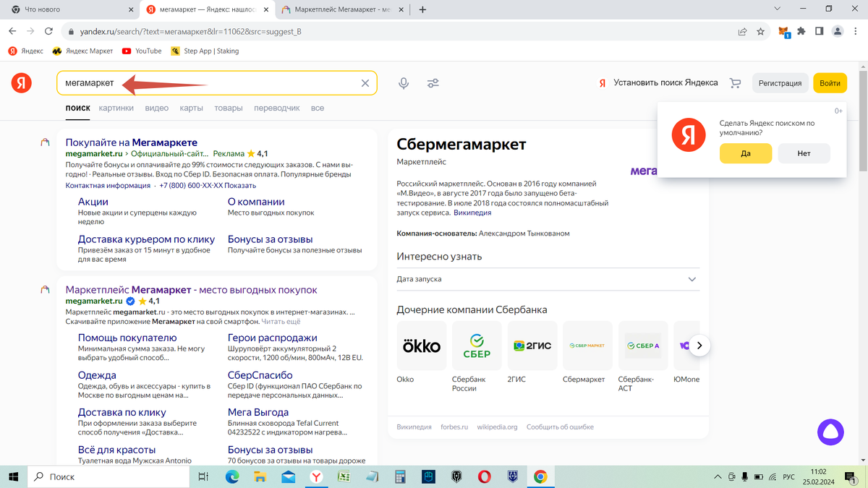The image size is (868, 488).
Task: Switch to the 'видео' search tab
Action: point(156,108)
